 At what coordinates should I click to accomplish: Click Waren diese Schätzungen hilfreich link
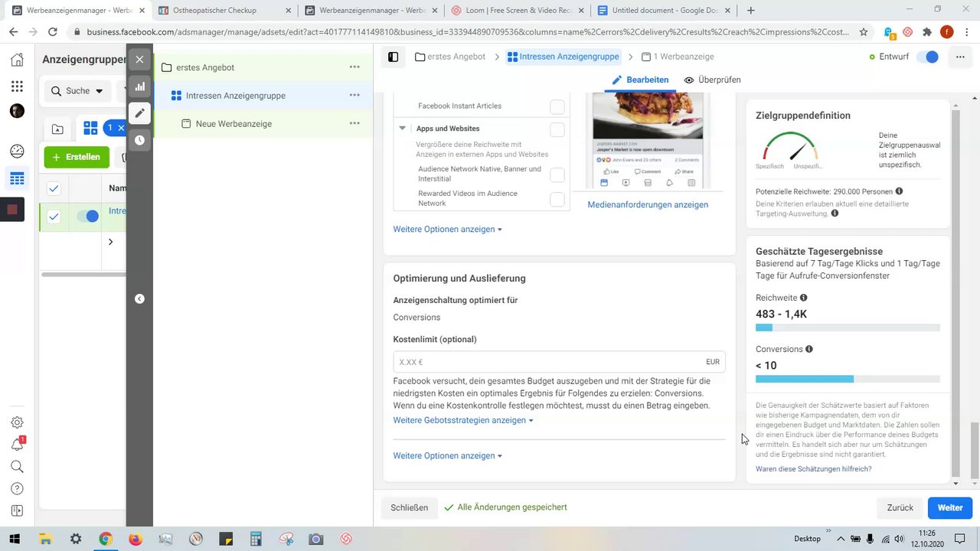[813, 469]
